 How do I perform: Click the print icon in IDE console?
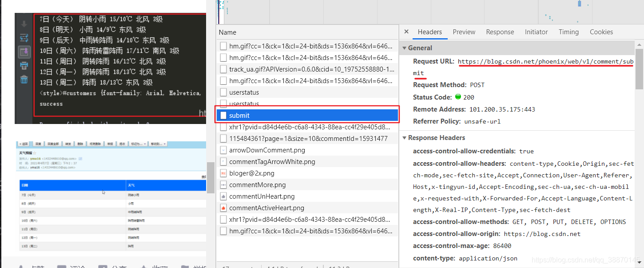click(24, 66)
